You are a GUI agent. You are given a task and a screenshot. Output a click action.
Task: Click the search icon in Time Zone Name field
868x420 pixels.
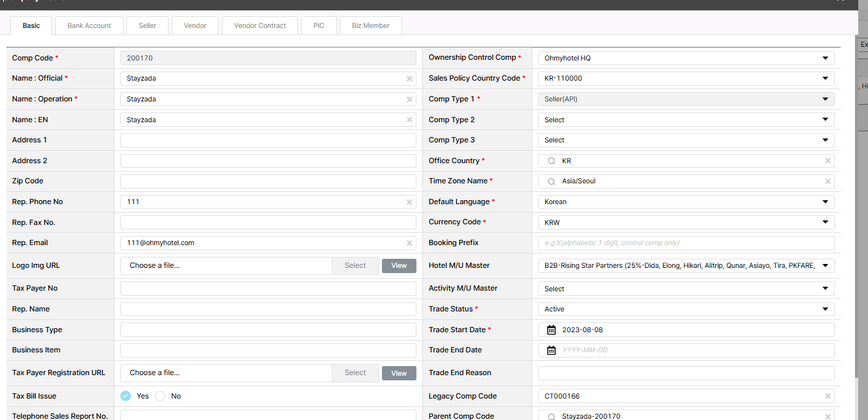pyautogui.click(x=551, y=181)
